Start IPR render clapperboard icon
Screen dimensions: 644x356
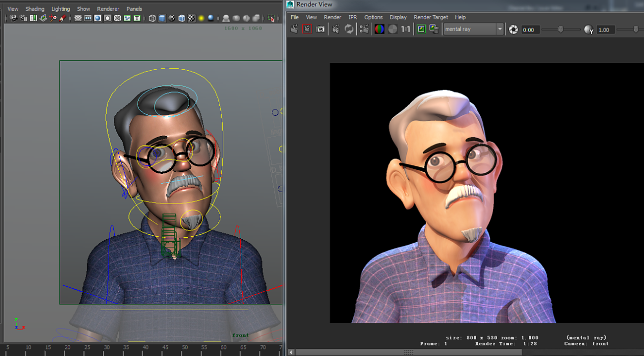[x=336, y=29]
